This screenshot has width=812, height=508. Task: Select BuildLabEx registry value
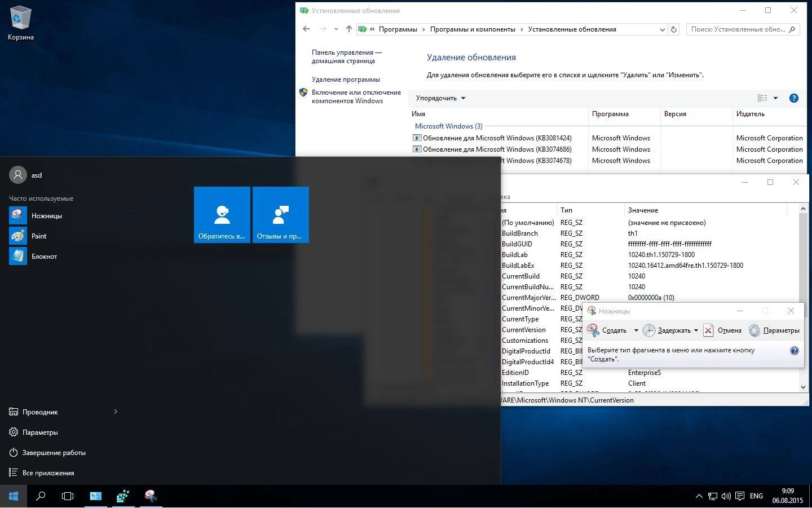tap(518, 266)
